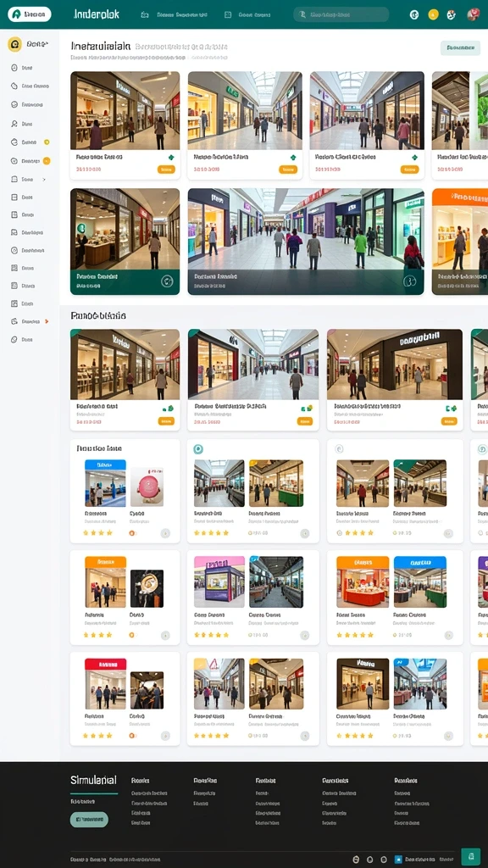Click the yellow circular icon in header
Viewport: 488px width, 868px height.
click(x=433, y=15)
